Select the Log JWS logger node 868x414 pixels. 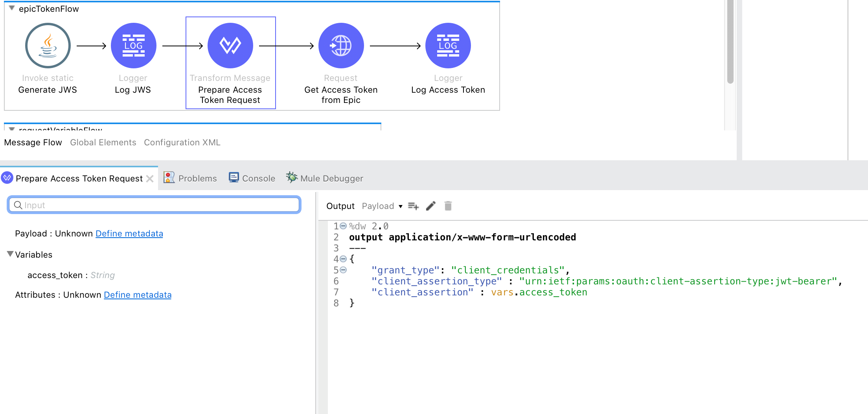[133, 46]
